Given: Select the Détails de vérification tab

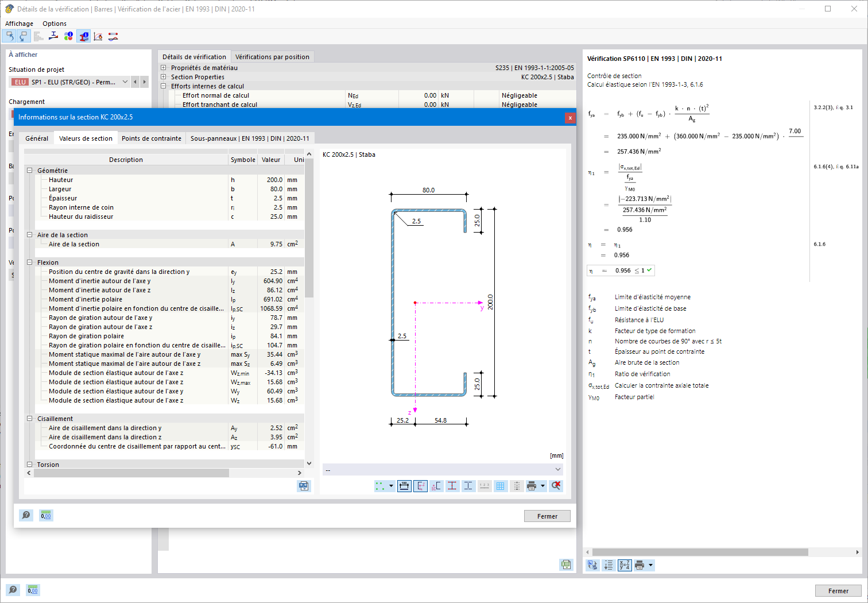Looking at the screenshot, I should (x=194, y=57).
